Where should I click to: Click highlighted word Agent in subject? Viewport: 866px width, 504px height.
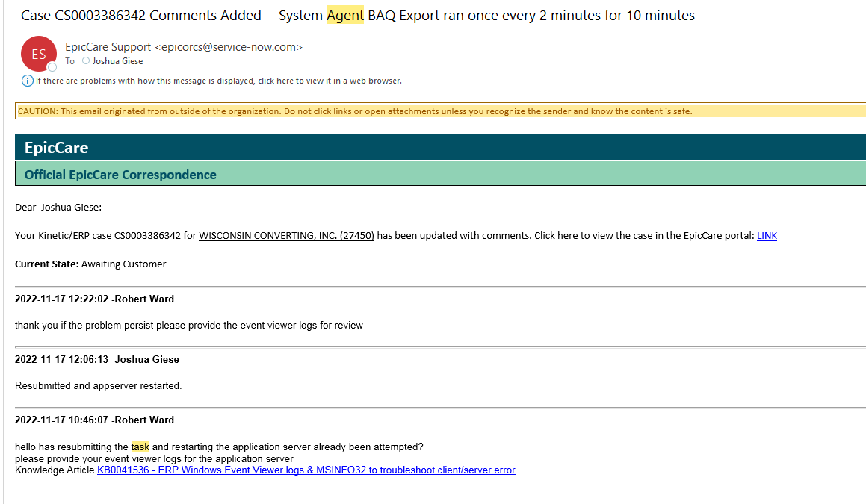pyautogui.click(x=345, y=16)
